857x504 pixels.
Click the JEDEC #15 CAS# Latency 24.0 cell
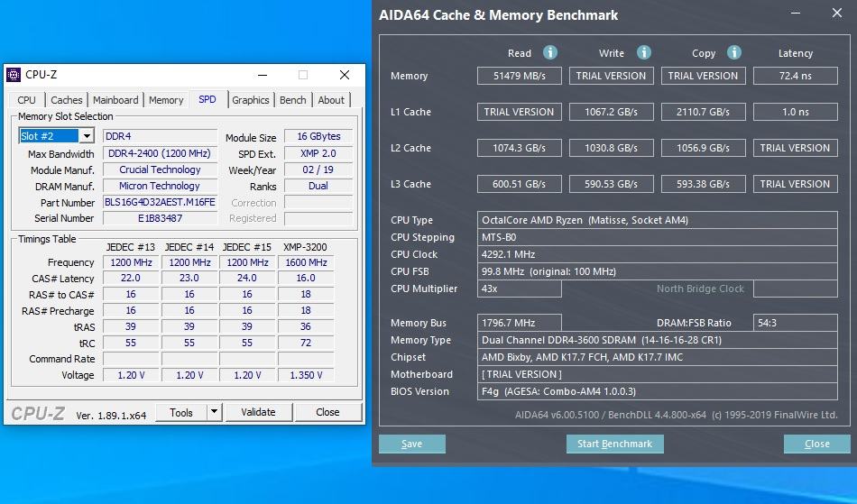coord(247,278)
